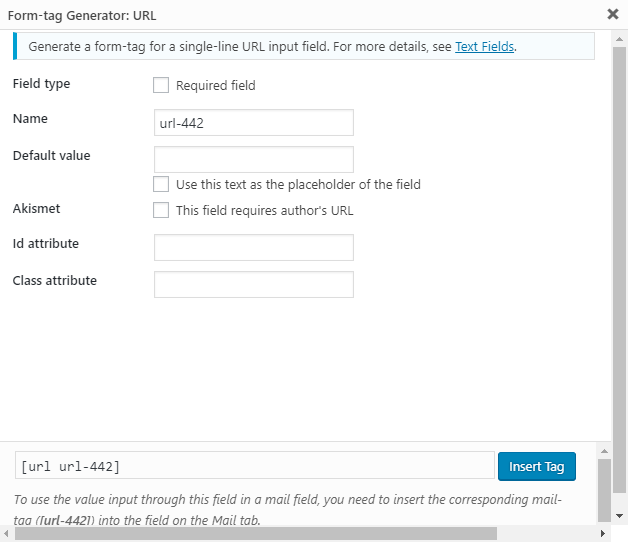Click into the Id attribute field

(x=254, y=247)
